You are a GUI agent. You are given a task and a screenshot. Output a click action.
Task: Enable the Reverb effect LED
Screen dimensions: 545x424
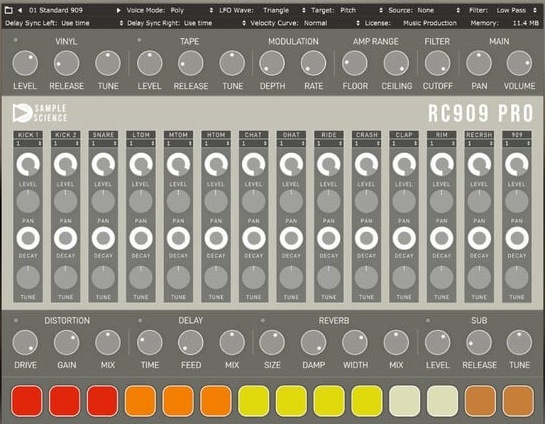click(263, 320)
